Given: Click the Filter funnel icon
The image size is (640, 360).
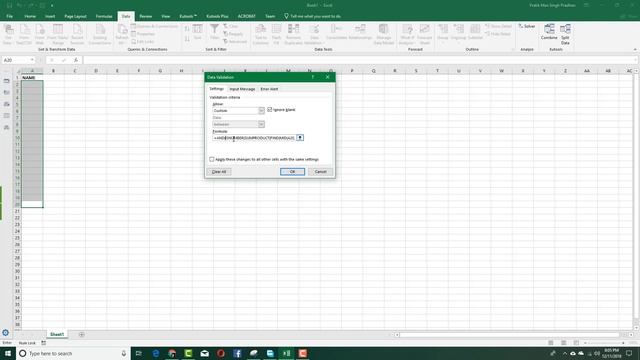Looking at the screenshot, I should point(214,32).
